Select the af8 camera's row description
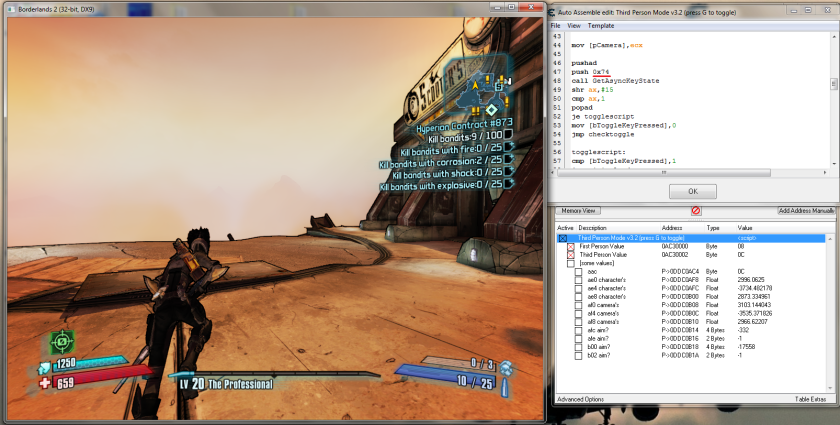Viewport: 840px width, 425px height. pos(603,322)
